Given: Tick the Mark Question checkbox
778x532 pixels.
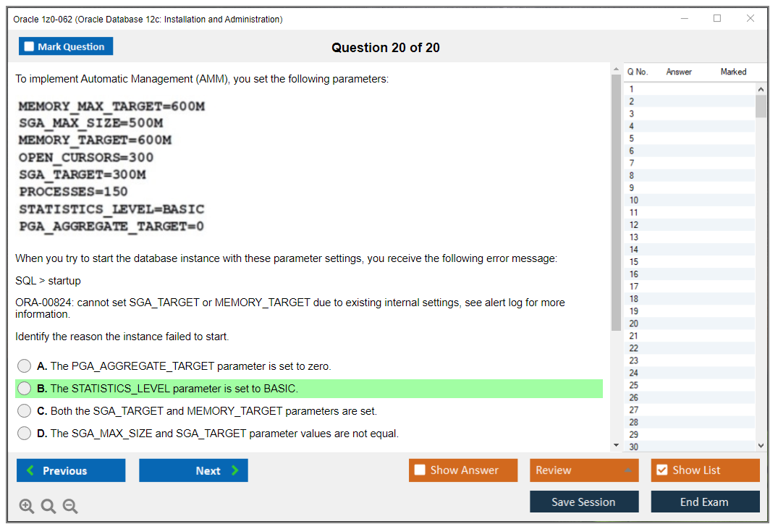Looking at the screenshot, I should coord(30,46).
